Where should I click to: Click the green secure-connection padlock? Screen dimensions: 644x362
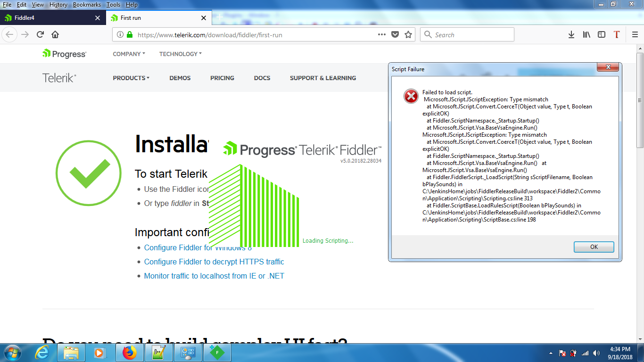[130, 34]
